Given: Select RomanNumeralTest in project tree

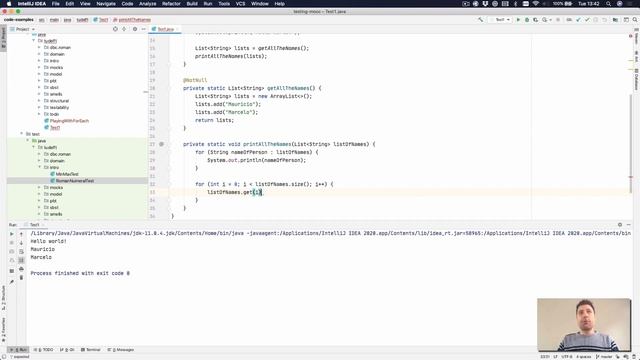Looking at the screenshot, I should pyautogui.click(x=75, y=181).
